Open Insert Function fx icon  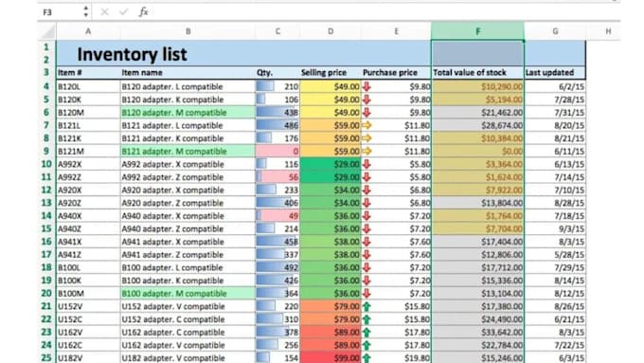(143, 12)
